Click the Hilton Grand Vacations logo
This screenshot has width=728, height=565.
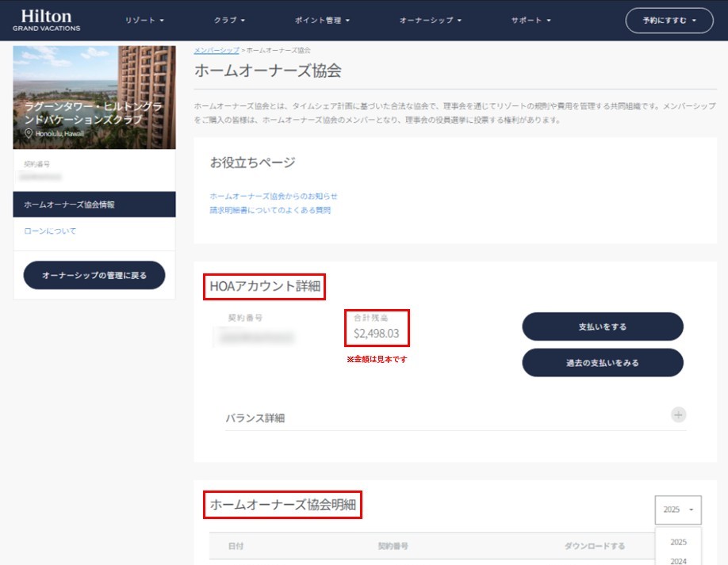point(46,20)
